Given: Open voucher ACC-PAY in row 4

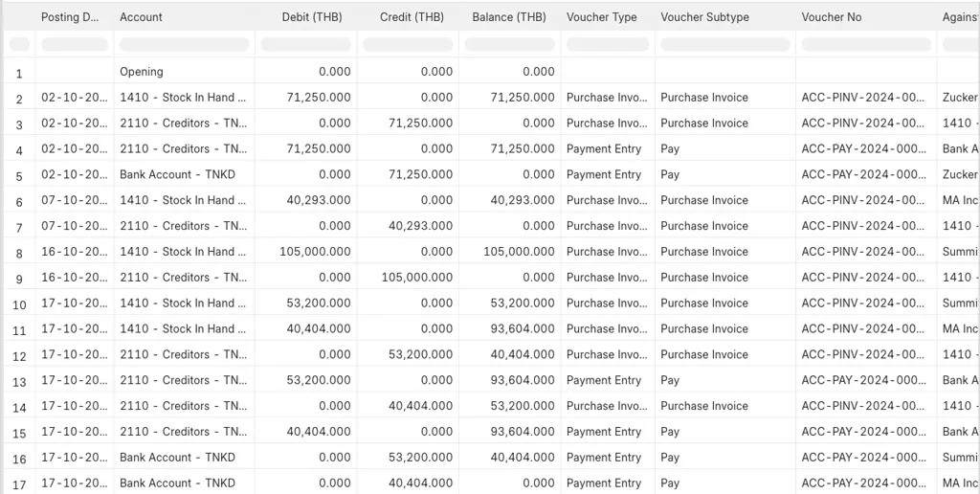Looking at the screenshot, I should pyautogui.click(x=864, y=148).
